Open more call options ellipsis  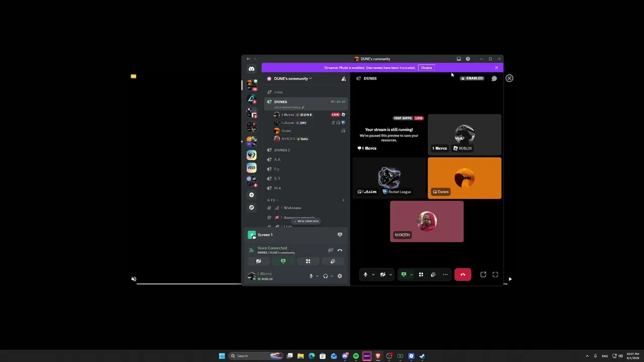(445, 275)
